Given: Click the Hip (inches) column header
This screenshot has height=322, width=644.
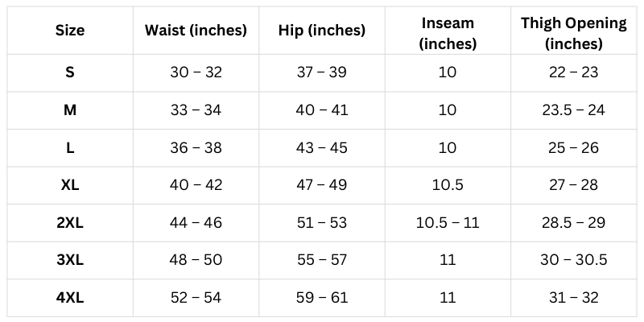Looking at the screenshot, I should click(321, 31).
